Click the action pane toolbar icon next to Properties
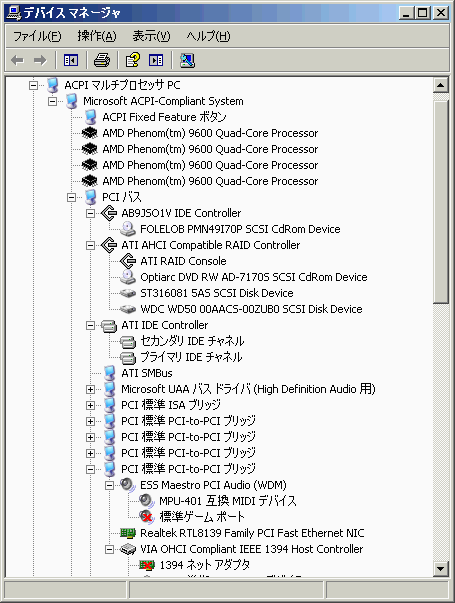Image resolution: width=455 pixels, height=603 pixels. 156,60
